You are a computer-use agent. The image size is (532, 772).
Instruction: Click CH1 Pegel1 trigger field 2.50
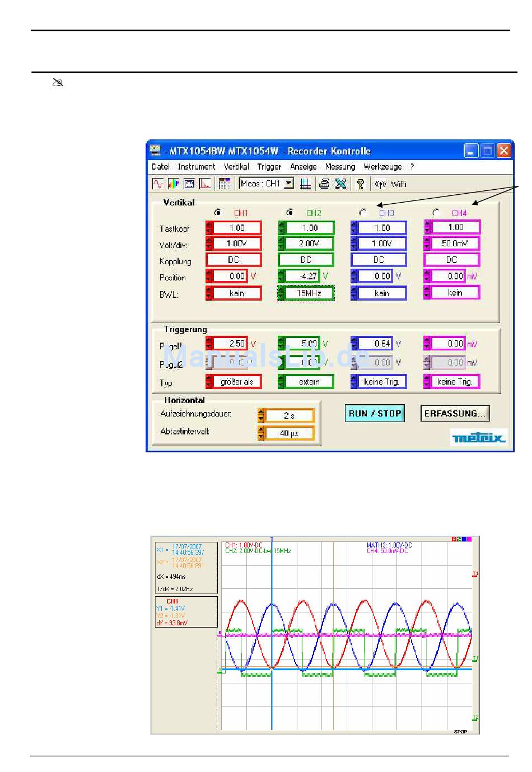click(x=230, y=344)
